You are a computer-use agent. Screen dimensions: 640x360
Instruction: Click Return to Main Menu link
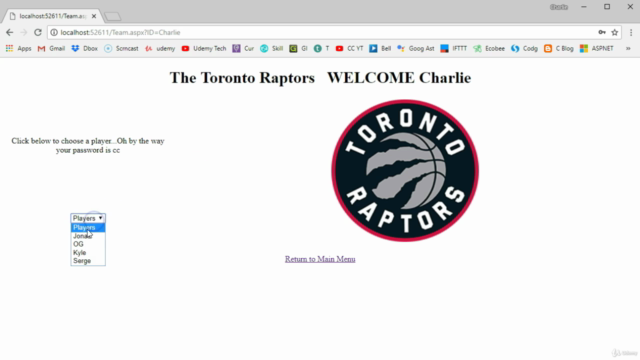click(320, 259)
